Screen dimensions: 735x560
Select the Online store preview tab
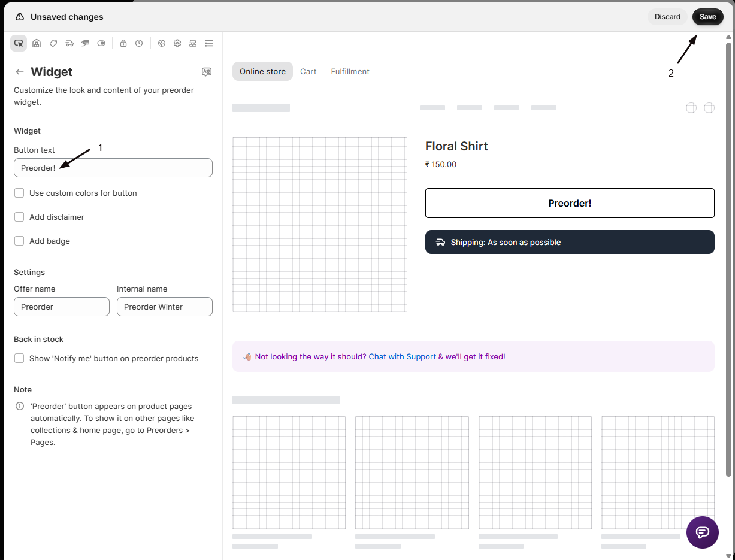262,71
